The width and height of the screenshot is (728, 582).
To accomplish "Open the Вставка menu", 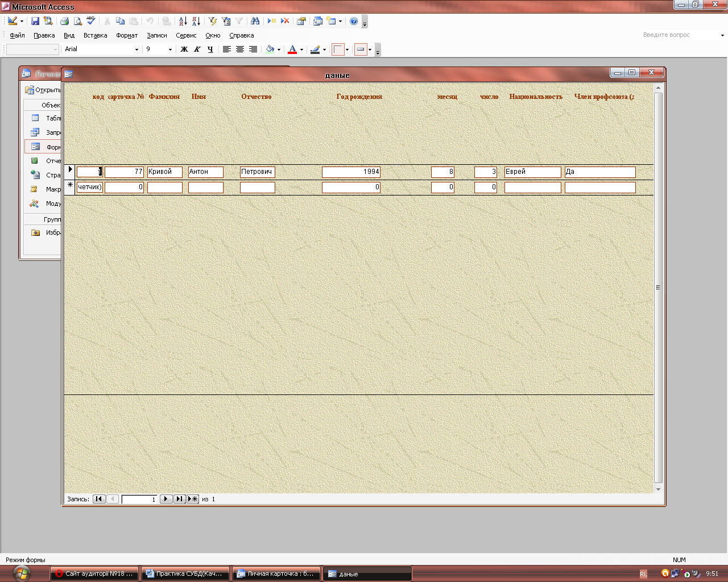I will coord(95,35).
